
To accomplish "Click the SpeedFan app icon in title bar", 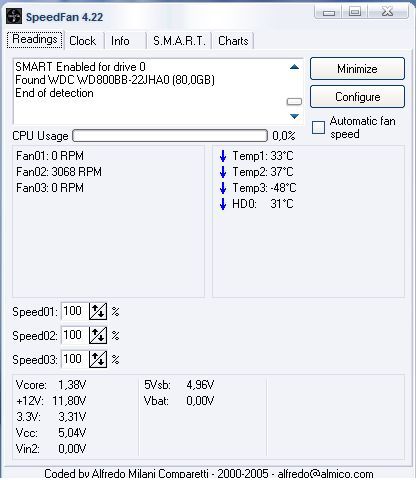I will pyautogui.click(x=14, y=16).
